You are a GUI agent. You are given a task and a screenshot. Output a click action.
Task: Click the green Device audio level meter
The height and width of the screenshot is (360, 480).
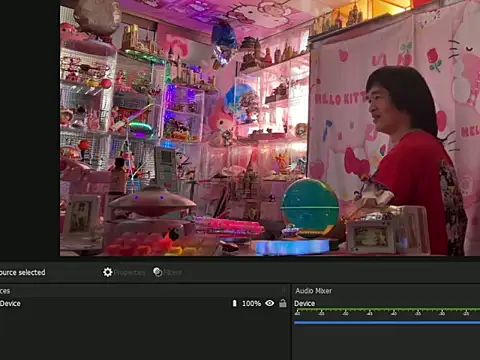387,310
